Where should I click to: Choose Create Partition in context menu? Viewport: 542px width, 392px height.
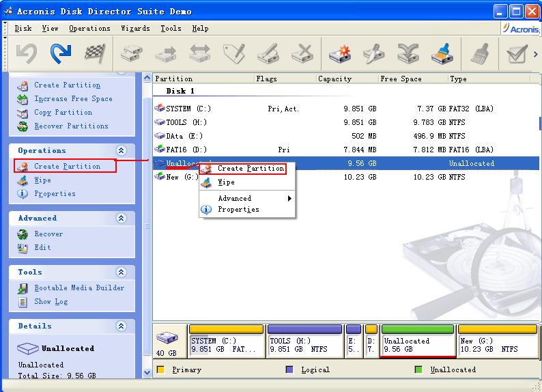tap(248, 169)
